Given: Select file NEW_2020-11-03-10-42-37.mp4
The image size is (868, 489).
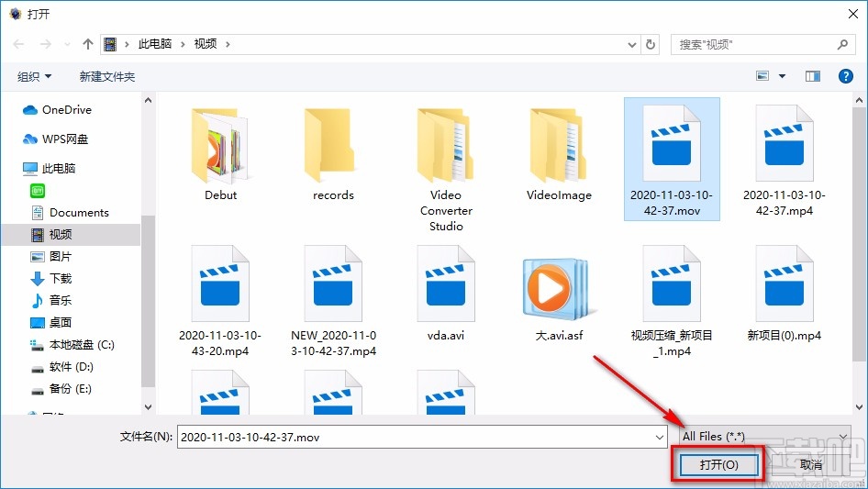Looking at the screenshot, I should coord(333,301).
